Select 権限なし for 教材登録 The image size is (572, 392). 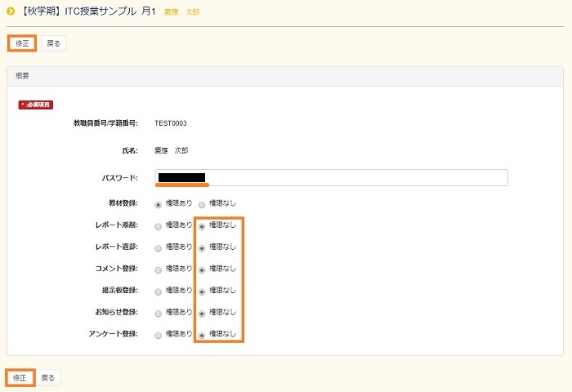(x=202, y=203)
